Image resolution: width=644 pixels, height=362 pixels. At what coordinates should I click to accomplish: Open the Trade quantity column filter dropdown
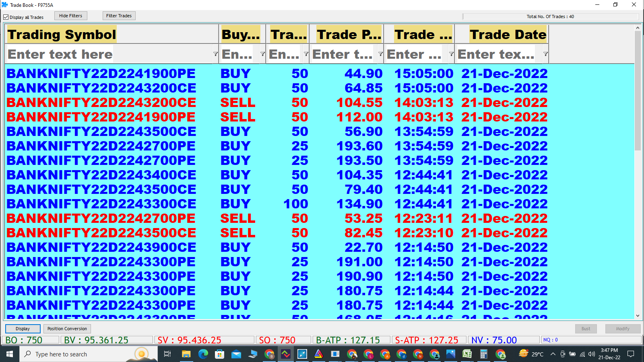306,54
